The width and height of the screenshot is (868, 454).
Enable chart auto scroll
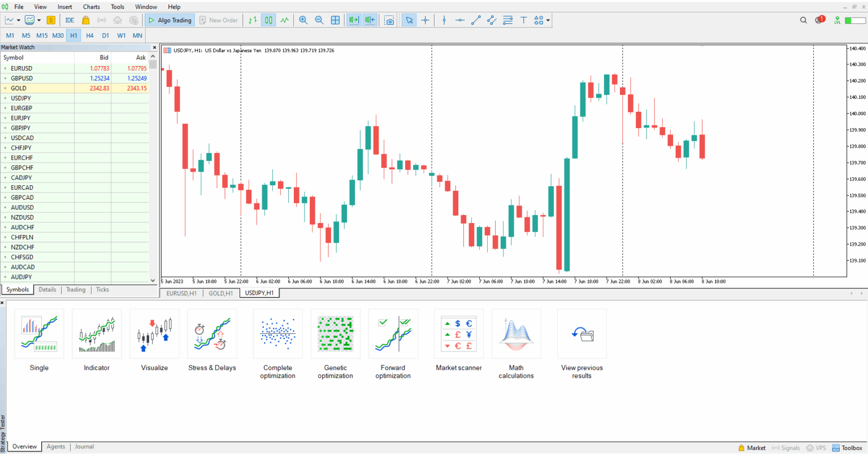coord(353,20)
